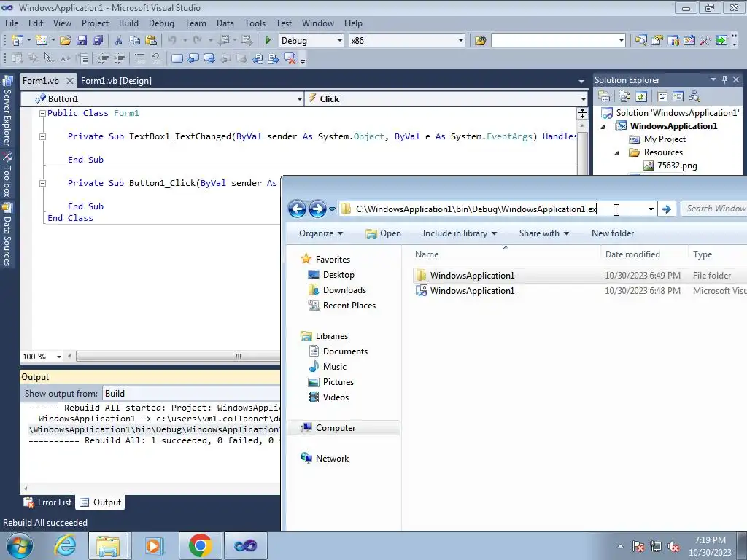Click Computer in the navigation pane
The height and width of the screenshot is (560, 747).
coord(336,428)
